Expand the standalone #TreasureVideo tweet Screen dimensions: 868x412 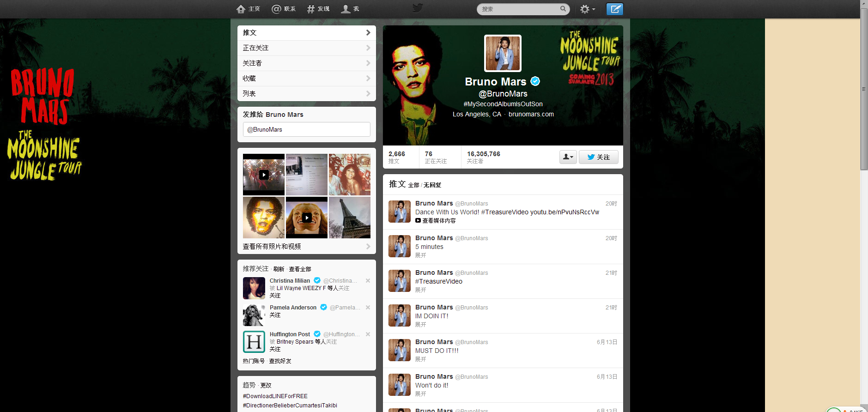(421, 290)
